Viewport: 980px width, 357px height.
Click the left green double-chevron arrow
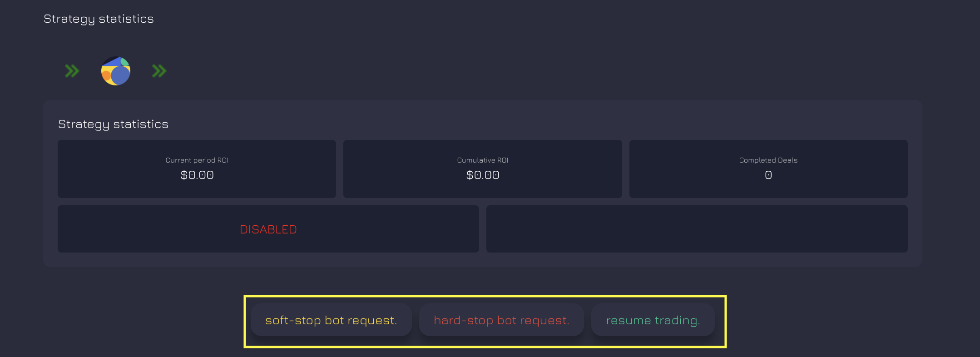coord(72,71)
